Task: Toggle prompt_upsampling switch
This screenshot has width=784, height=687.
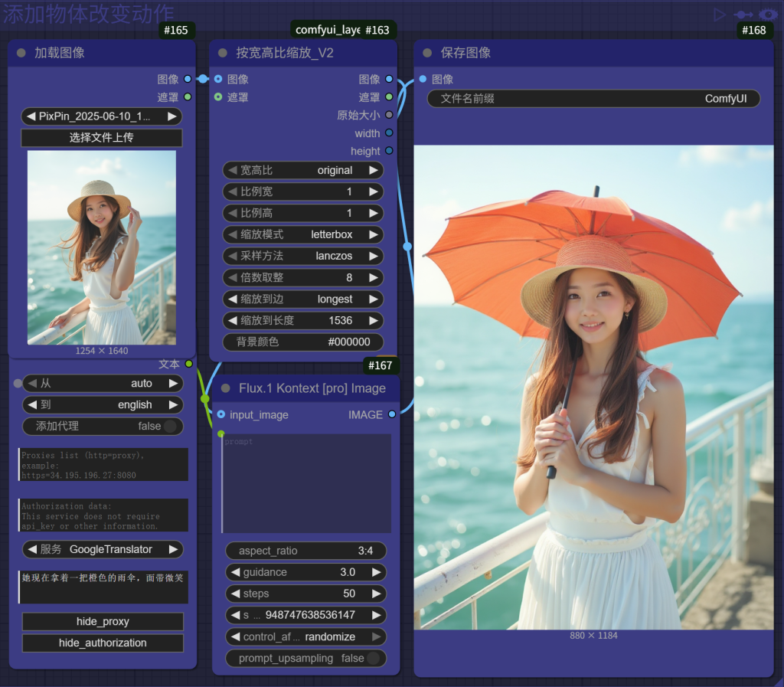Action: tap(372, 658)
